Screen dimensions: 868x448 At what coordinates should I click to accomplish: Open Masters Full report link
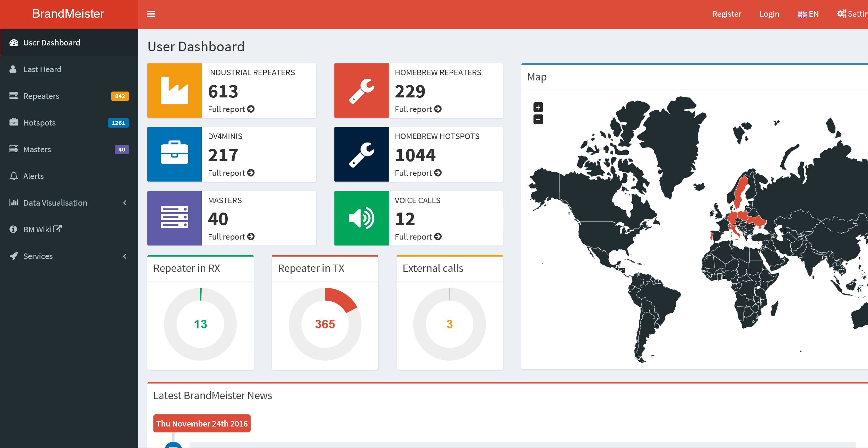[x=231, y=237]
